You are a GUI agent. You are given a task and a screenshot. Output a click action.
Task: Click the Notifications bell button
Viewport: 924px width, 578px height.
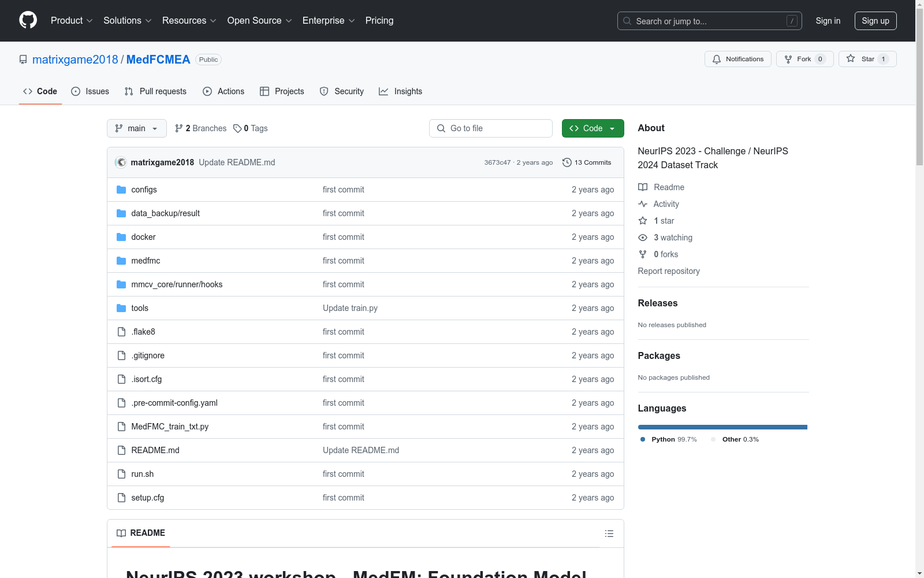pos(737,59)
